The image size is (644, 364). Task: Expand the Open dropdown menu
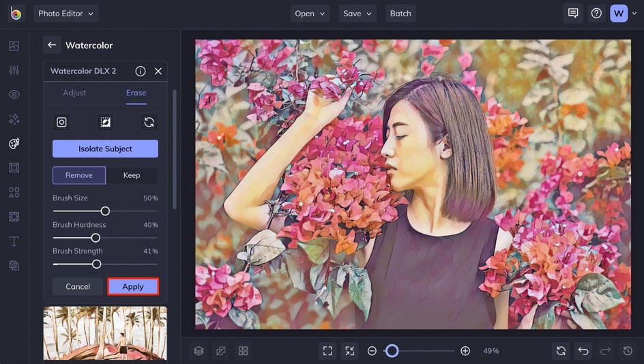tap(309, 14)
